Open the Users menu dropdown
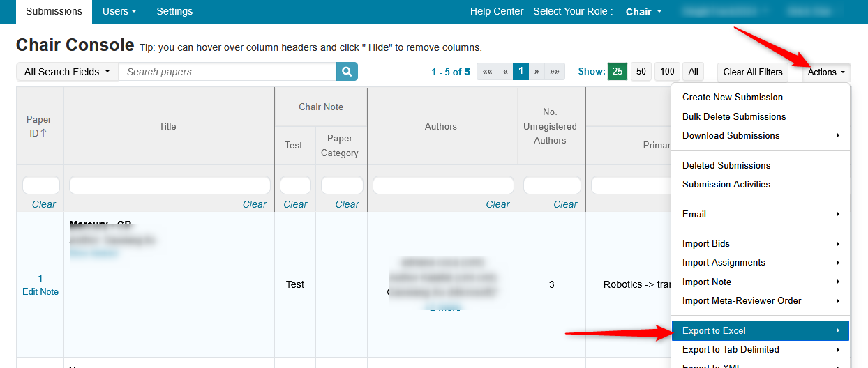This screenshot has height=368, width=868. 119,11
